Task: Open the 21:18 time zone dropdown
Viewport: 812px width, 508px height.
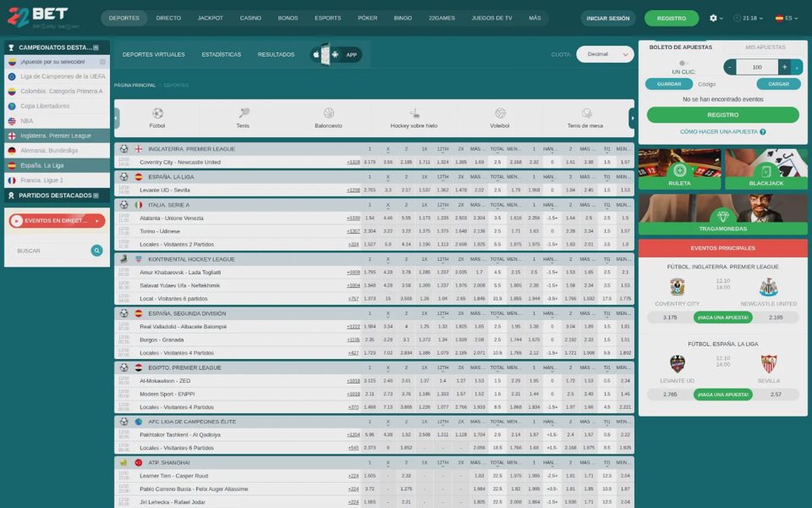Action: coord(749,18)
